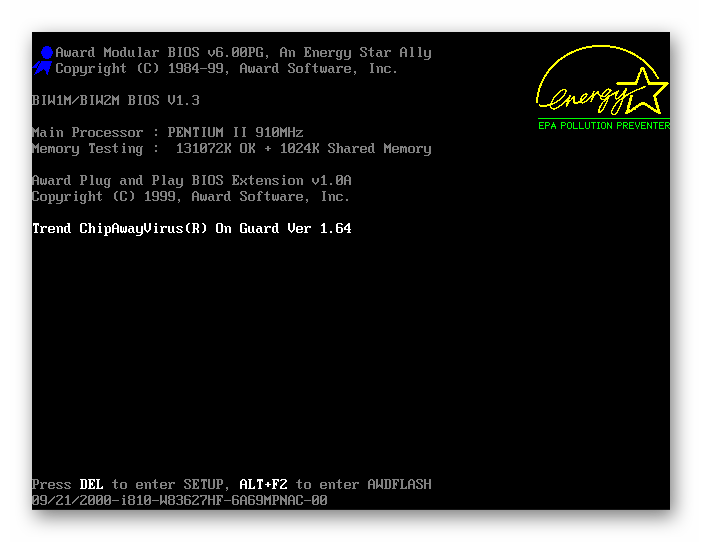702x542 pixels.
Task: Click the 'Memory Testing : 131072K OK' line
Action: pyautogui.click(x=232, y=149)
